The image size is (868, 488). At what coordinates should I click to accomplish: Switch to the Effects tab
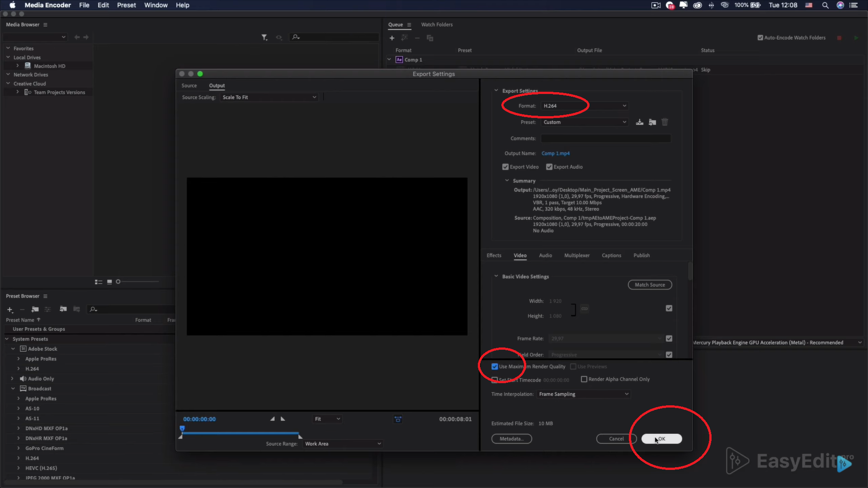[494, 255]
